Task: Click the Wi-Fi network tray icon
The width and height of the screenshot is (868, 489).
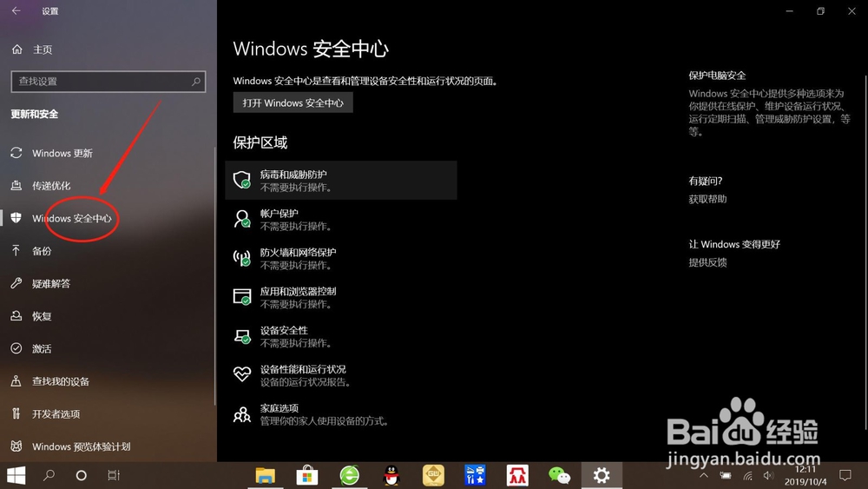Action: tap(747, 475)
